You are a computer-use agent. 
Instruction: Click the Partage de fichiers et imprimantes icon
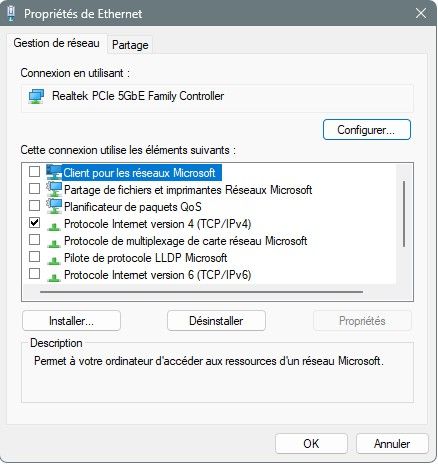click(54, 189)
